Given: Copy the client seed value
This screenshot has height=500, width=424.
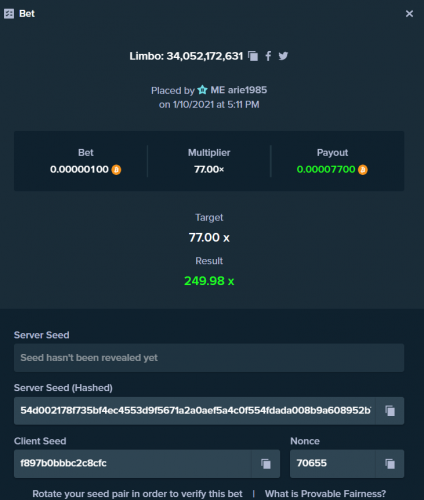Looking at the screenshot, I should [266, 464].
